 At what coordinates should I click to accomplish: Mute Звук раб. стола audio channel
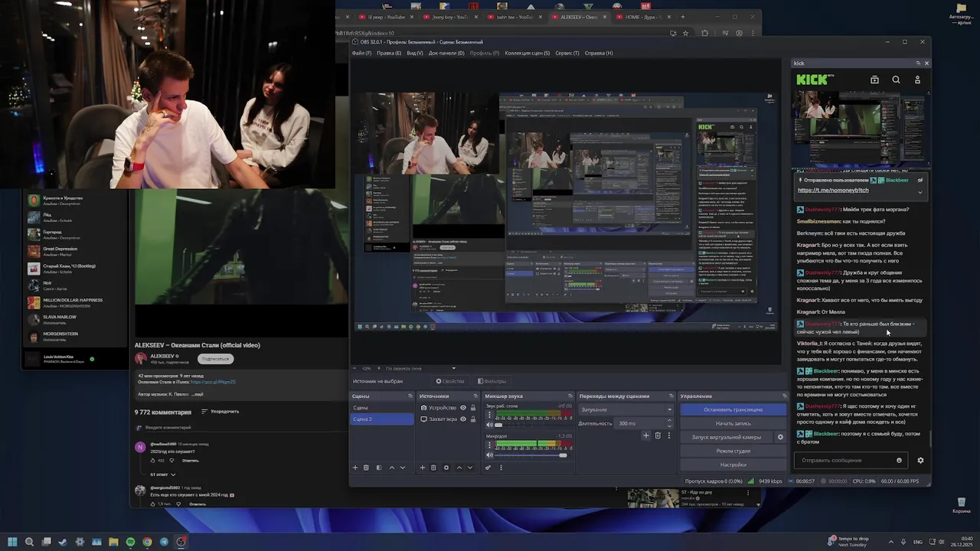point(489,425)
